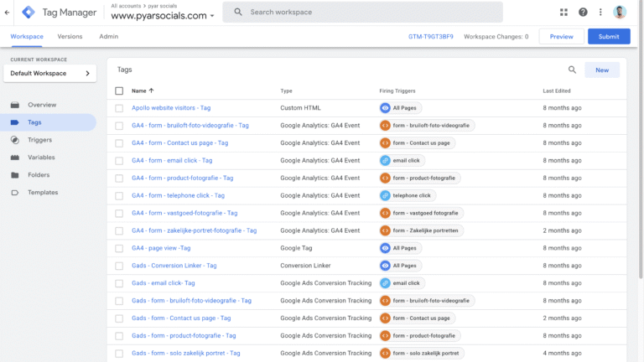Click the search icon in Tags table header
Viewport: 644px width, 362px height.
pyautogui.click(x=573, y=70)
